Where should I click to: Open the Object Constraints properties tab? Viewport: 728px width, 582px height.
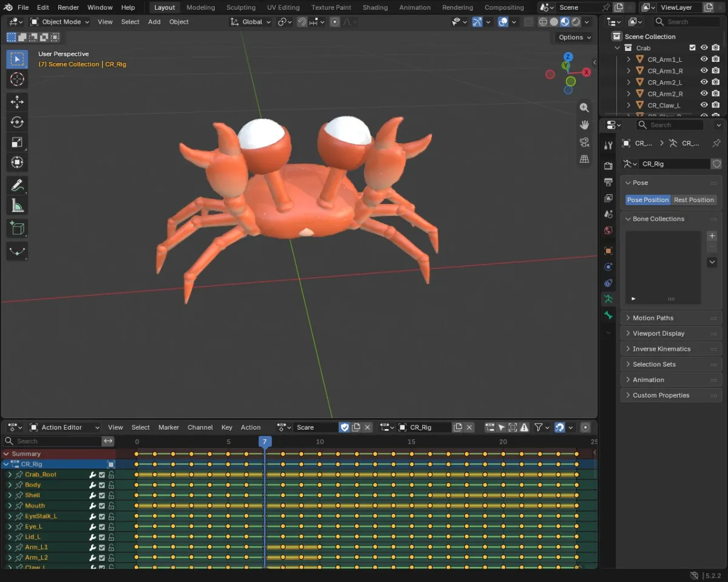608,283
